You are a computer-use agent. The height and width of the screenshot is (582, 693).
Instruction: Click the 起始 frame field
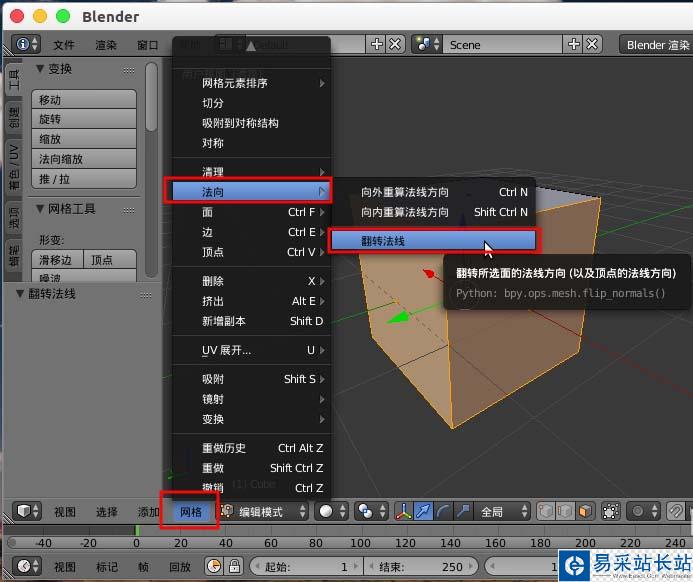pos(306,566)
